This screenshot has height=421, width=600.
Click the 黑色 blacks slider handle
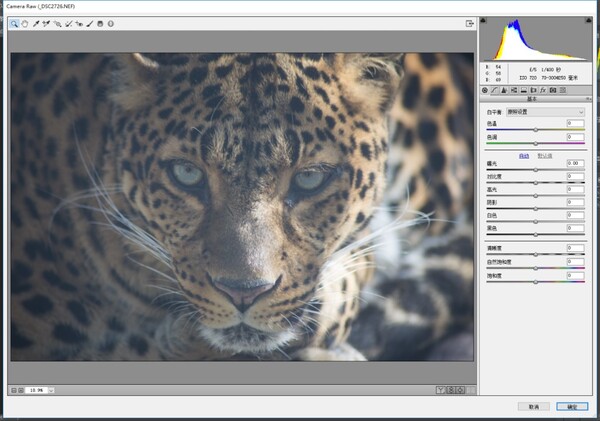click(x=536, y=235)
